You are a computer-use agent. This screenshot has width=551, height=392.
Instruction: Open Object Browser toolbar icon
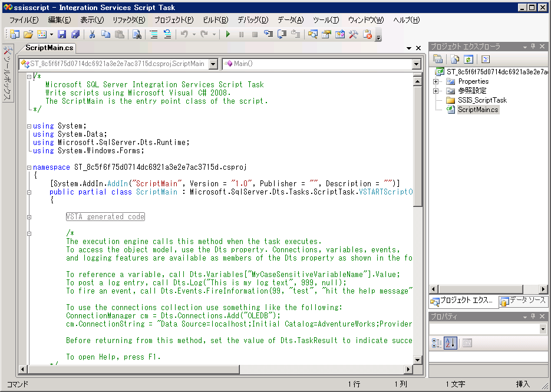340,34
